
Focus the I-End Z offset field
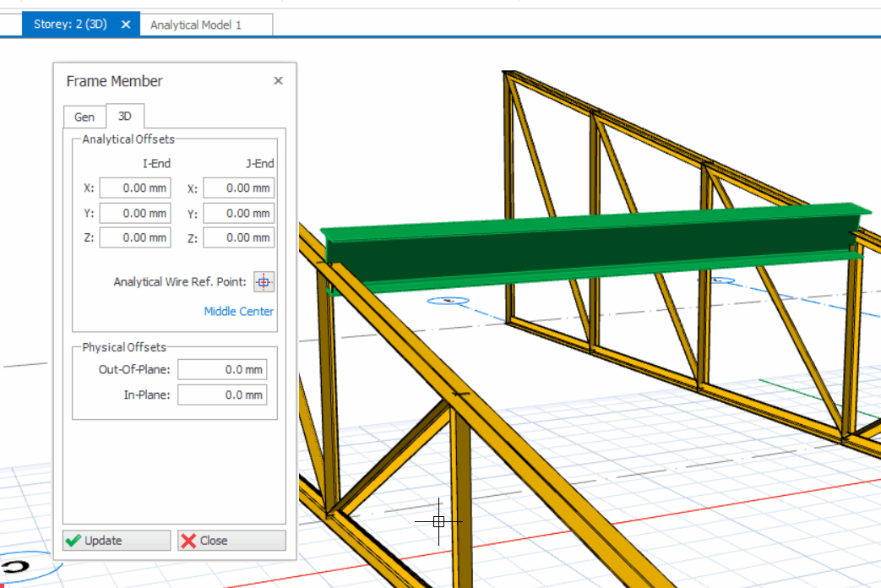(x=135, y=237)
